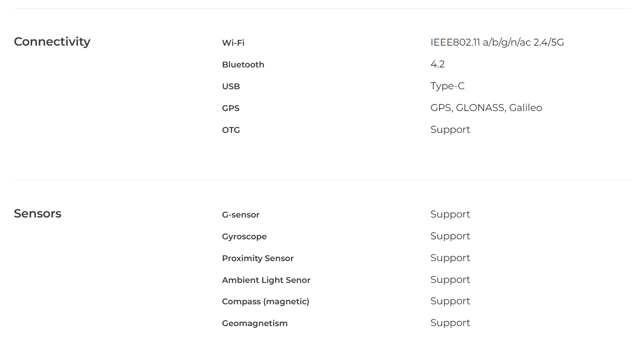Select the Proximity Sensor label
The width and height of the screenshot is (644, 352).
(x=258, y=258)
